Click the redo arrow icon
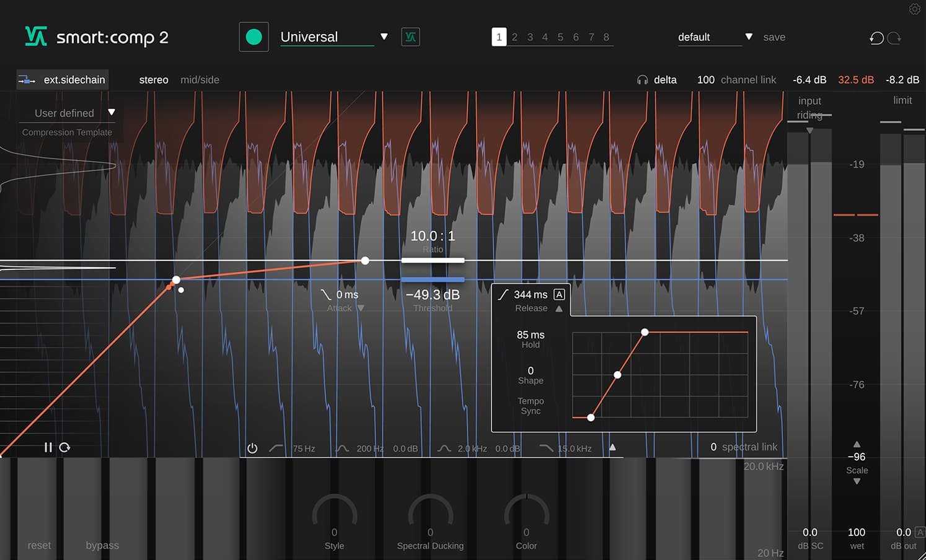This screenshot has width=926, height=560. (894, 38)
